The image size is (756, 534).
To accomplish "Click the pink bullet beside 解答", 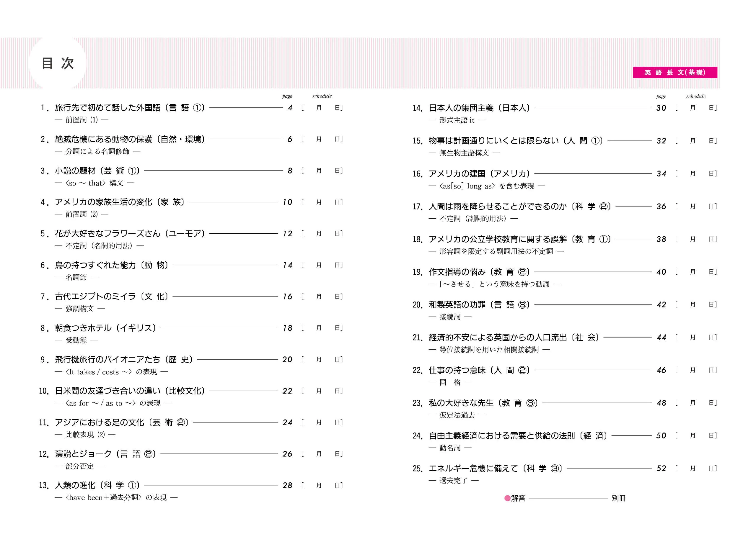I will pos(507,498).
